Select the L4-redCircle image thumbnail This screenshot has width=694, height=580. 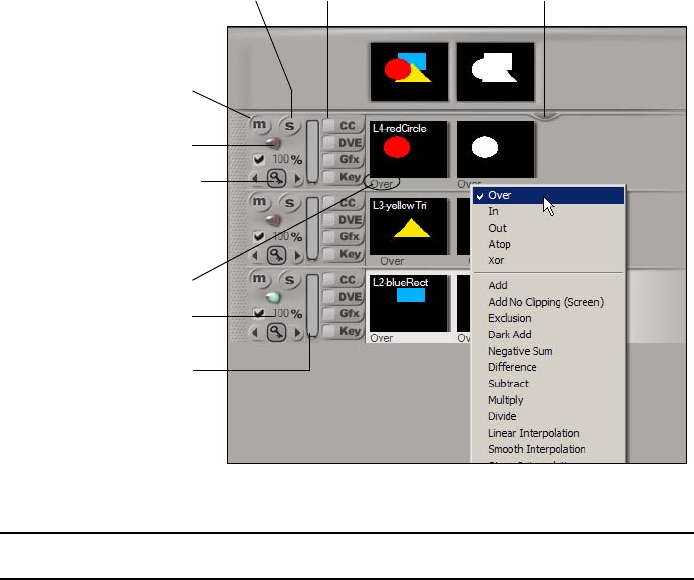pyautogui.click(x=409, y=150)
